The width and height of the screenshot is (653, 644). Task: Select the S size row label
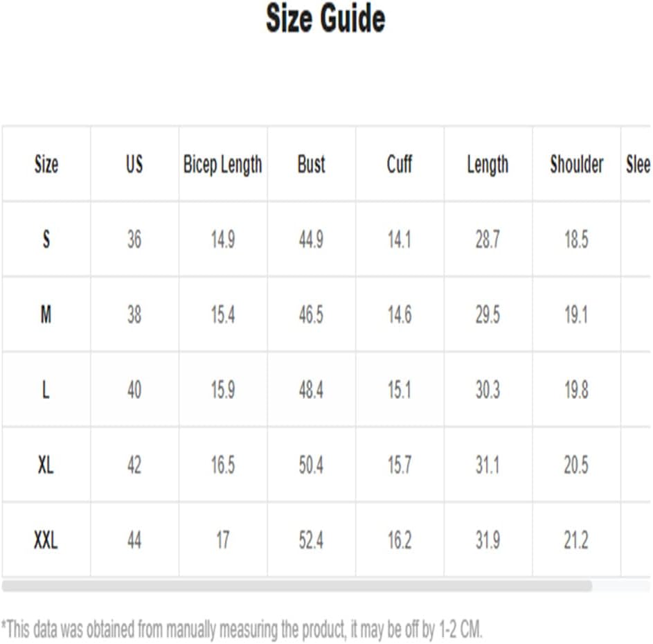point(46,239)
